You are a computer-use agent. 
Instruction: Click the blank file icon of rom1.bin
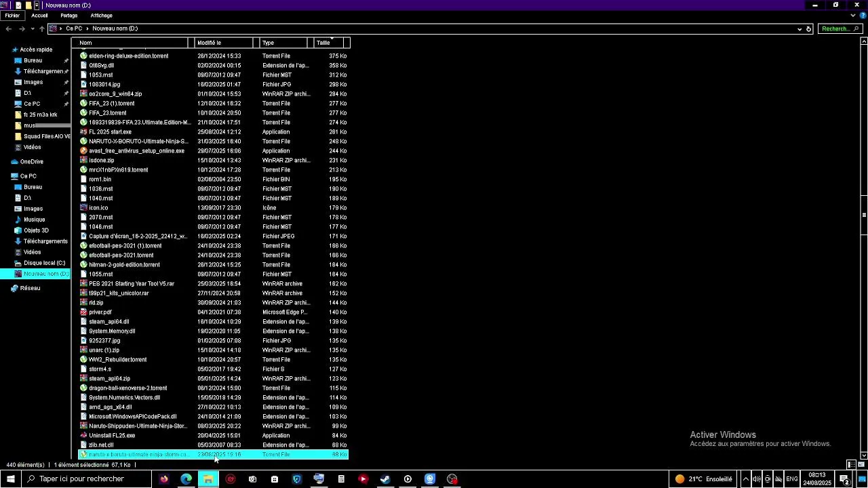[x=83, y=180]
